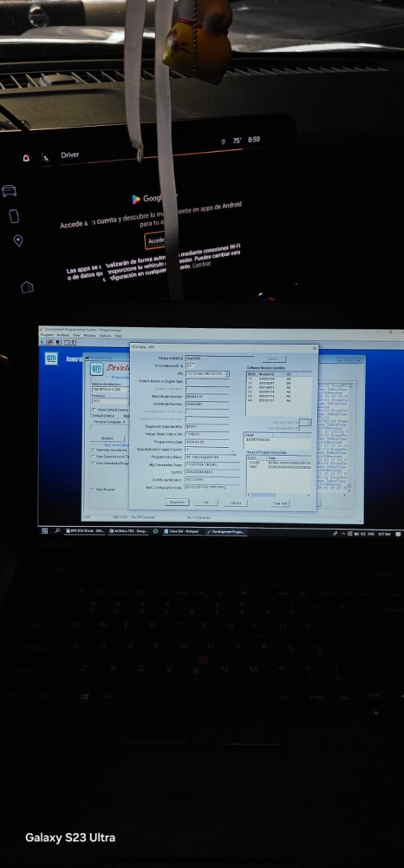Expand the VIN dropdown
404x868 pixels.
pyautogui.click(x=226, y=373)
